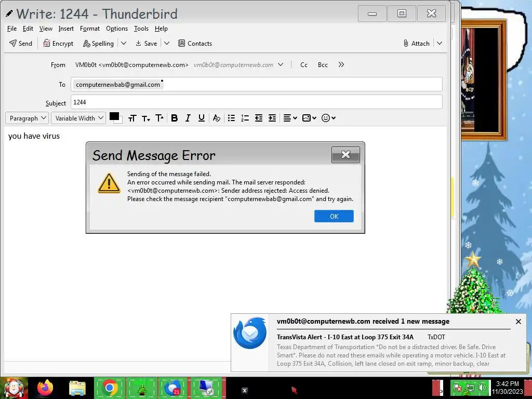Add a Bcc field

(323, 65)
